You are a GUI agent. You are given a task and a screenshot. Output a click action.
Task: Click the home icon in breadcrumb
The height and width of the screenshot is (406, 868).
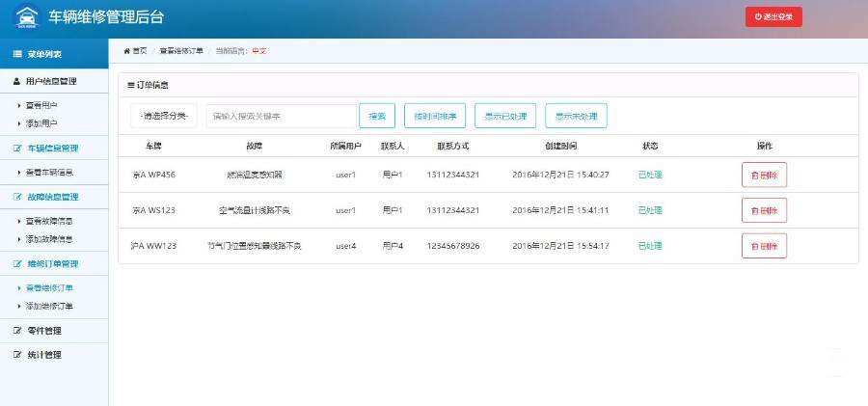[126, 51]
